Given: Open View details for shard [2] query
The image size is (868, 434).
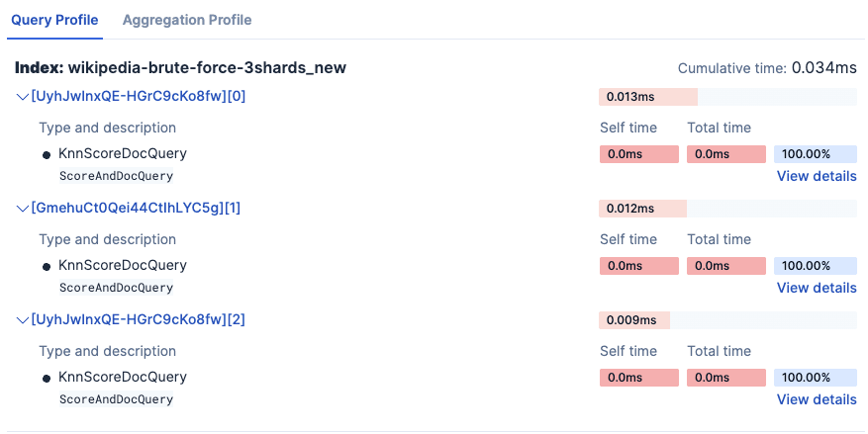Looking at the screenshot, I should (817, 399).
